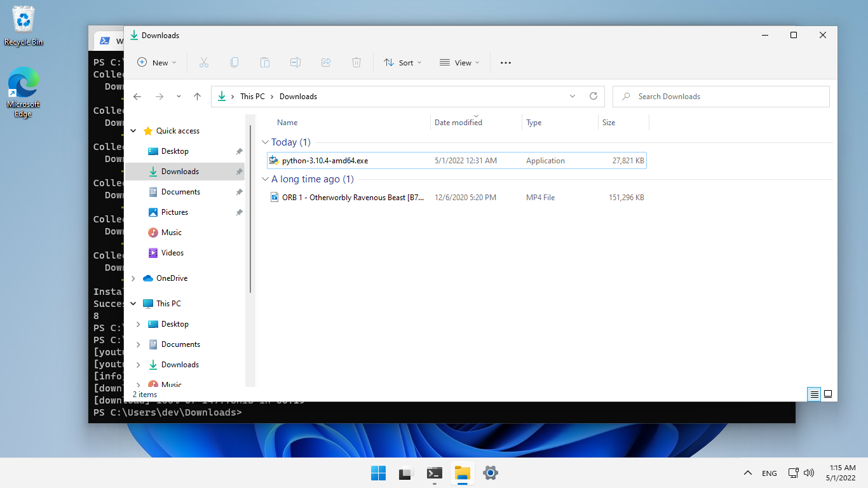Switch to Windows Terminal from the taskbar

click(x=434, y=473)
